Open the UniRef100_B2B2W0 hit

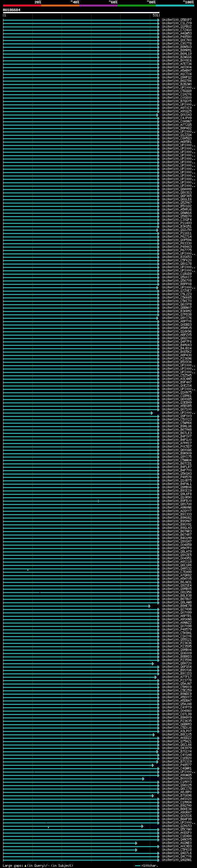tap(177, 84)
